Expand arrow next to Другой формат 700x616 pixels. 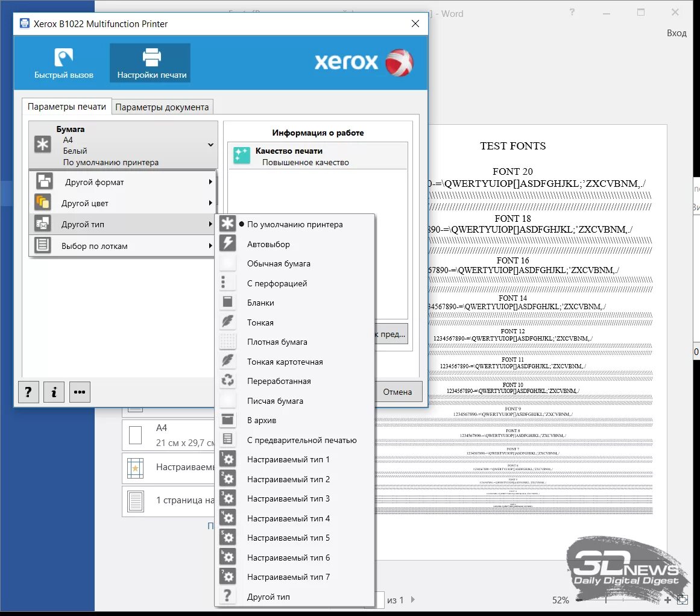[210, 181]
